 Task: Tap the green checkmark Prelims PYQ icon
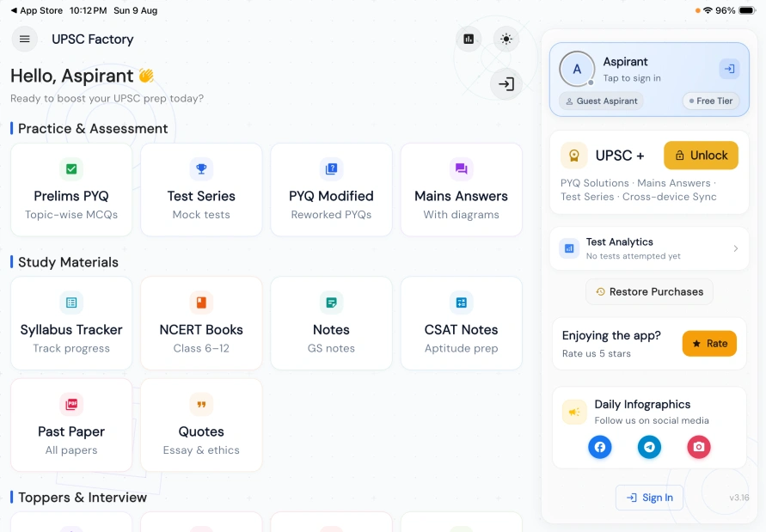[71, 169]
